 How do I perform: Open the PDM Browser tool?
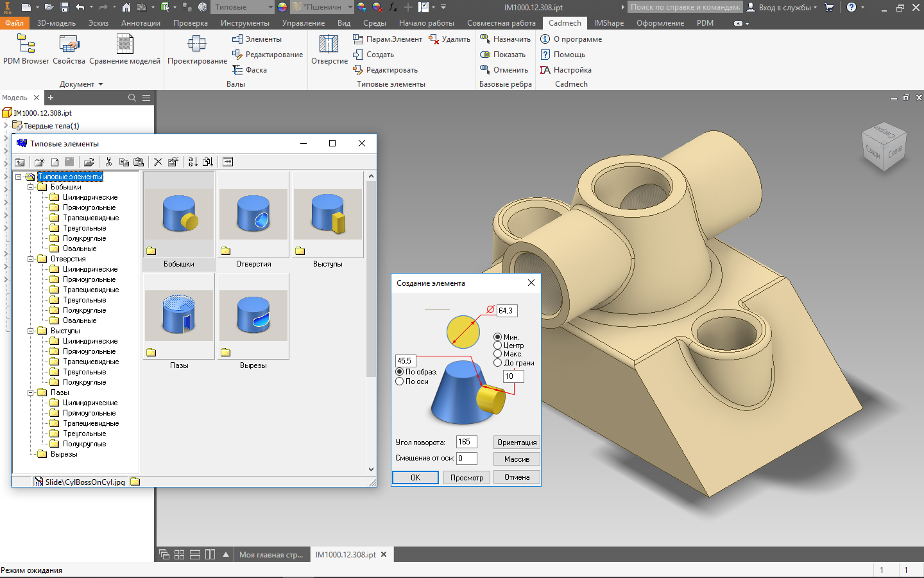point(26,50)
